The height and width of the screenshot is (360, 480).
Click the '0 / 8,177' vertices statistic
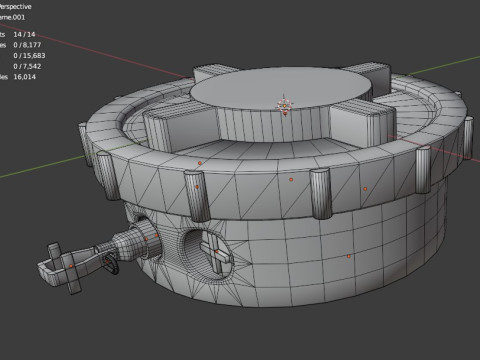(27, 45)
